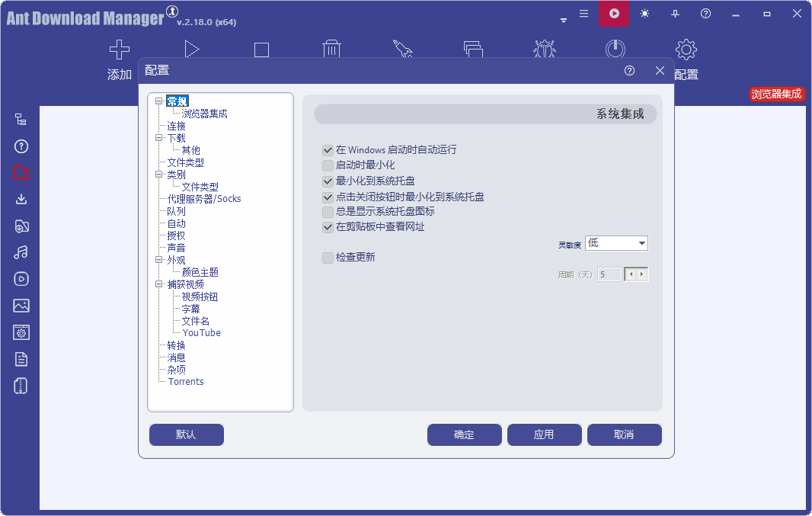Select the red folder icon in sidebar
812x516 pixels.
(x=21, y=172)
